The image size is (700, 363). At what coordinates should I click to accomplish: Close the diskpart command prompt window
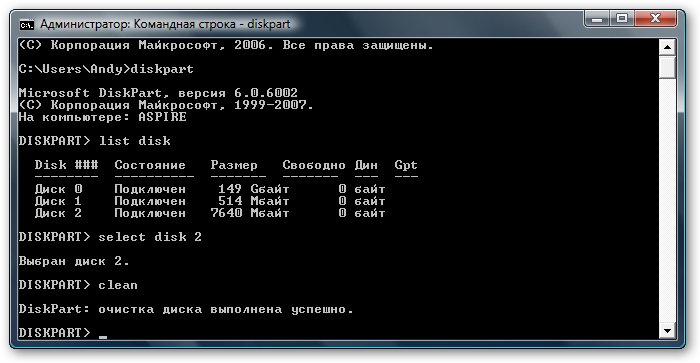pyautogui.click(x=655, y=19)
